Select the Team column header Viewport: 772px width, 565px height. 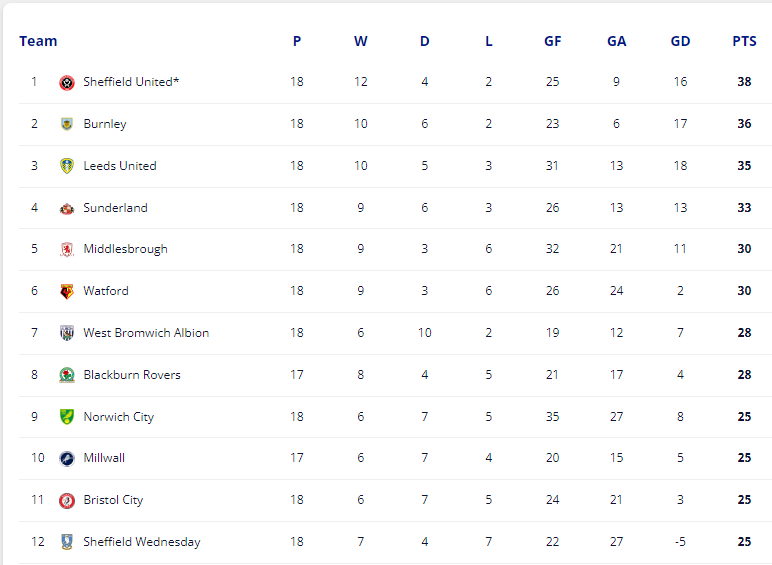(x=38, y=41)
